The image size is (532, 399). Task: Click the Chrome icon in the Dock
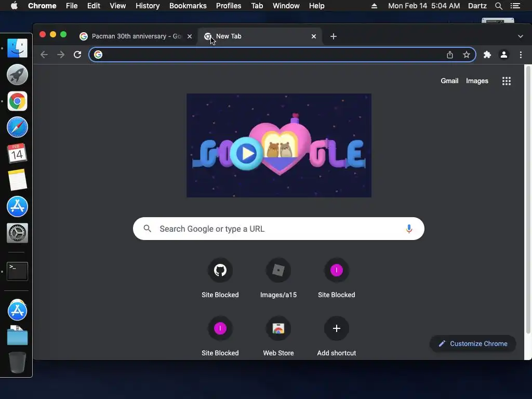(17, 101)
